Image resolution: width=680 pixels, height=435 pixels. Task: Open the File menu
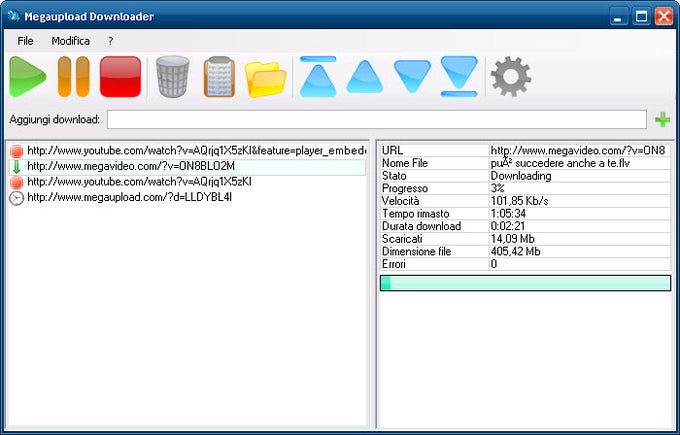click(25, 41)
